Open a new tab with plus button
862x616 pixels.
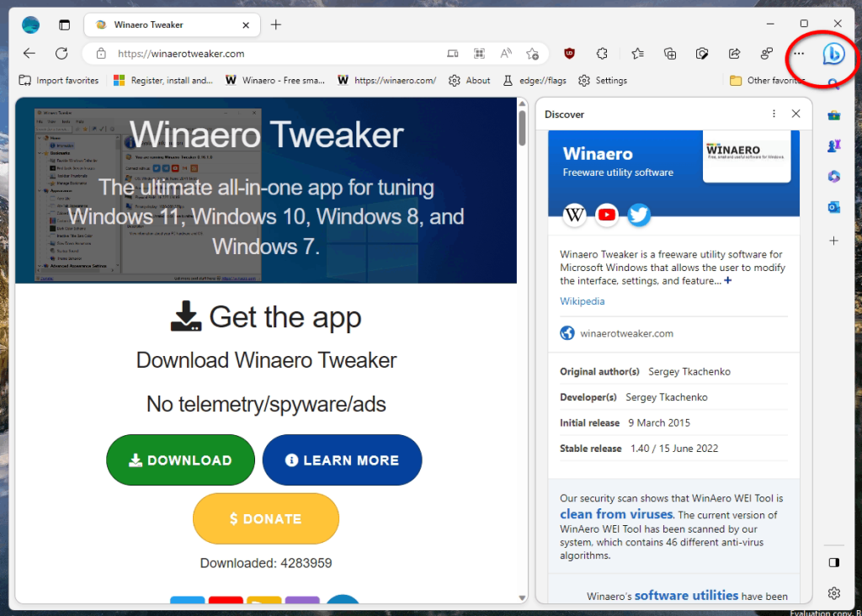point(276,24)
